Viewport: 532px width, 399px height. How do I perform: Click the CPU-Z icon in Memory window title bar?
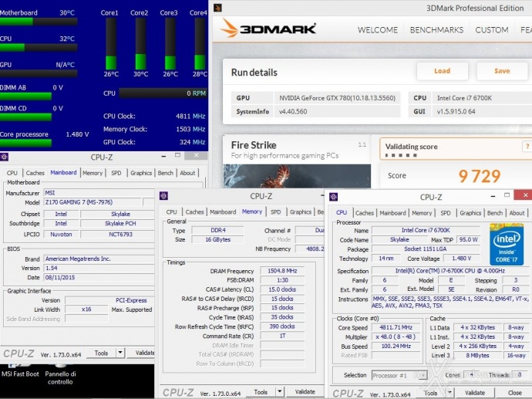tap(163, 195)
